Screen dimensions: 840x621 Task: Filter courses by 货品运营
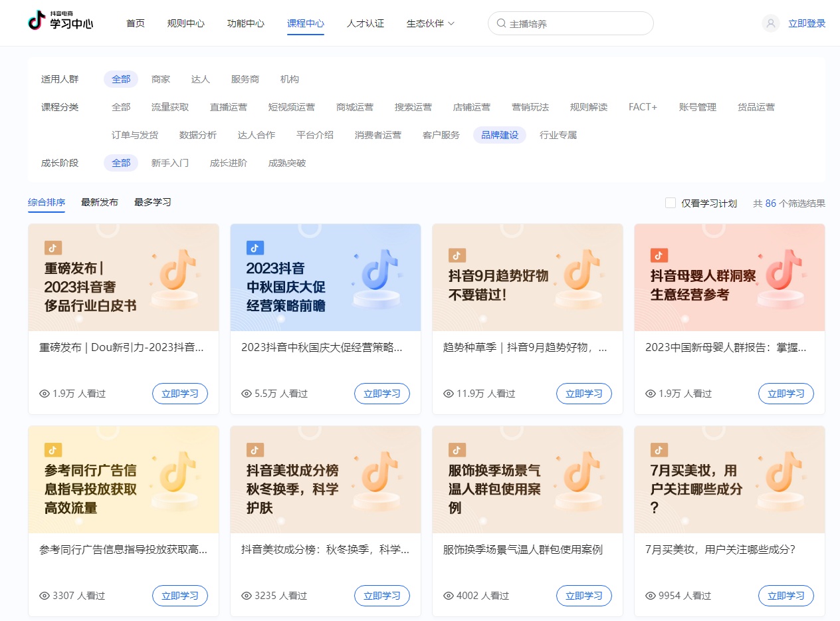756,107
